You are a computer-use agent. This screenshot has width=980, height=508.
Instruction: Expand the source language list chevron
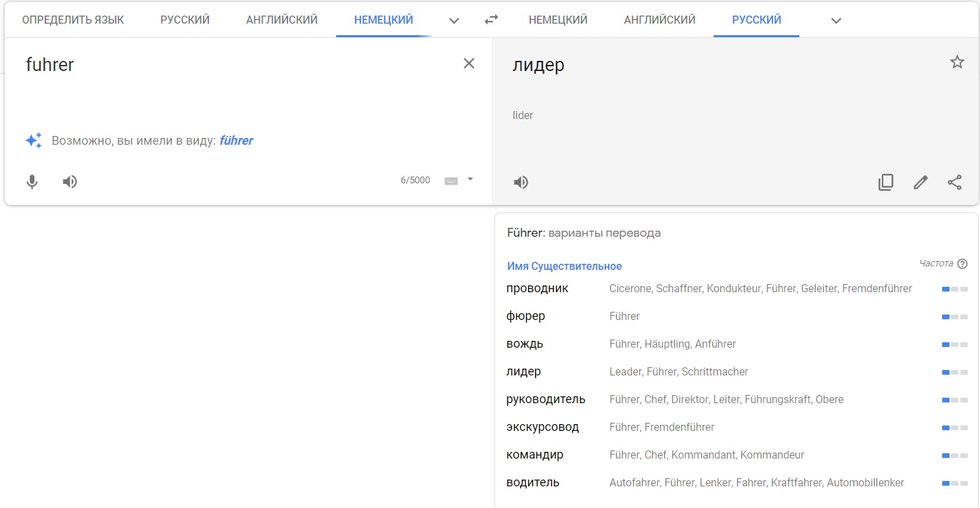click(x=454, y=20)
